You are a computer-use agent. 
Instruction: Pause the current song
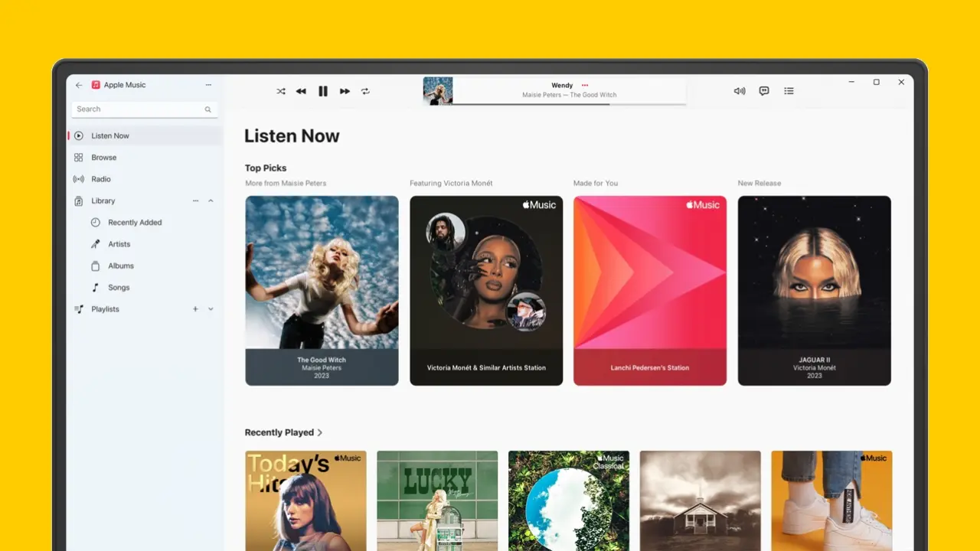323,91
